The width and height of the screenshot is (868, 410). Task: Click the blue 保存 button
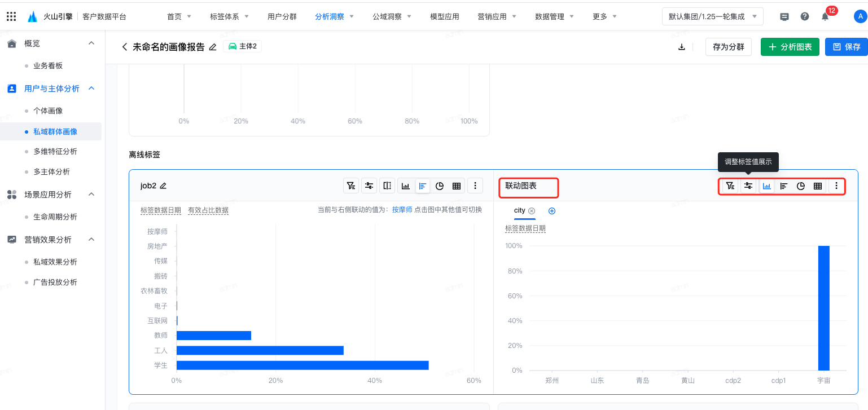(x=846, y=47)
